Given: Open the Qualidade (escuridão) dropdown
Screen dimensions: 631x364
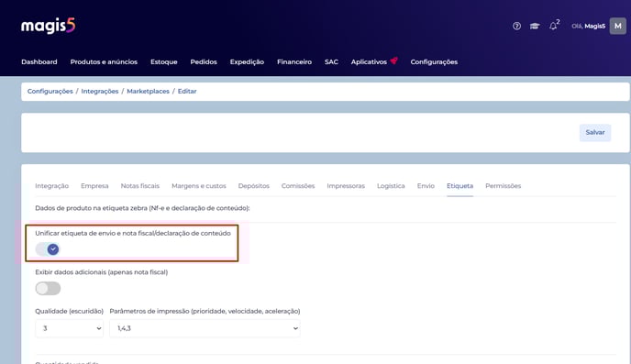Looking at the screenshot, I should 69,328.
